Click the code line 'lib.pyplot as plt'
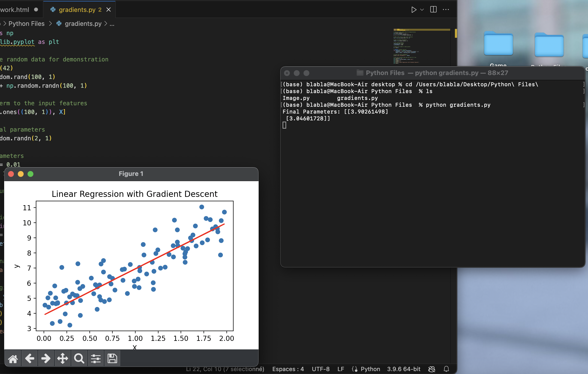Screen dimensions: 588x374 29,42
